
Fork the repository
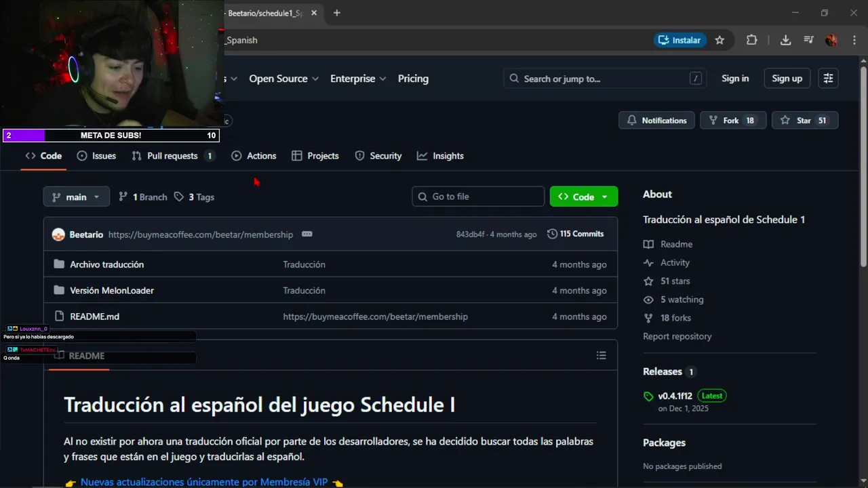coord(733,120)
